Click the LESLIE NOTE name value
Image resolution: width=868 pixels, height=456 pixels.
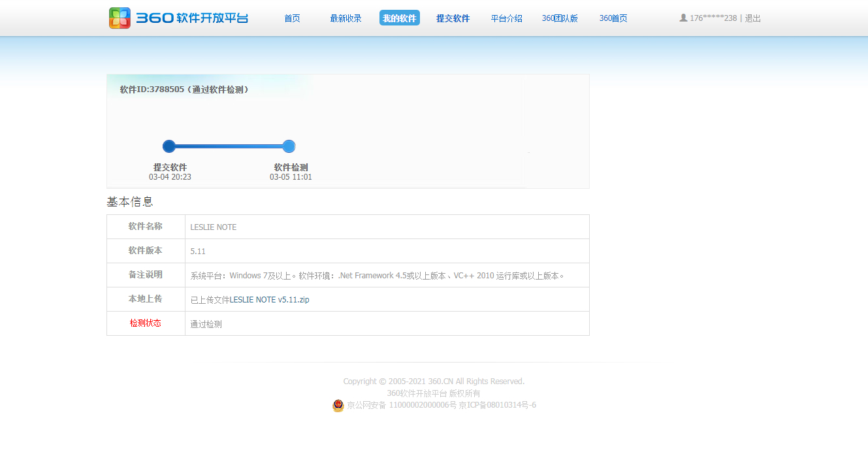[214, 227]
